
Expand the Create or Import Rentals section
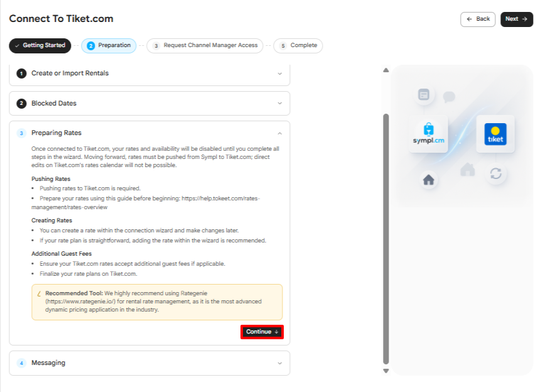pyautogui.click(x=149, y=73)
